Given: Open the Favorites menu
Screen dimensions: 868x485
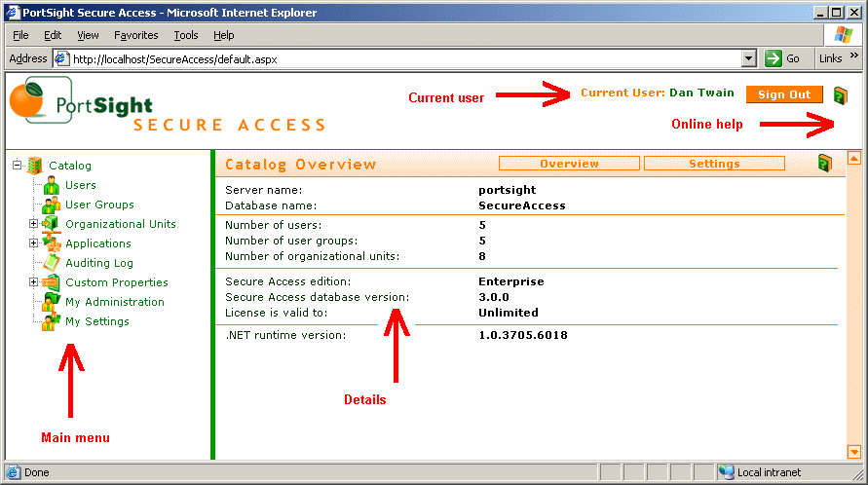Looking at the screenshot, I should point(136,35).
